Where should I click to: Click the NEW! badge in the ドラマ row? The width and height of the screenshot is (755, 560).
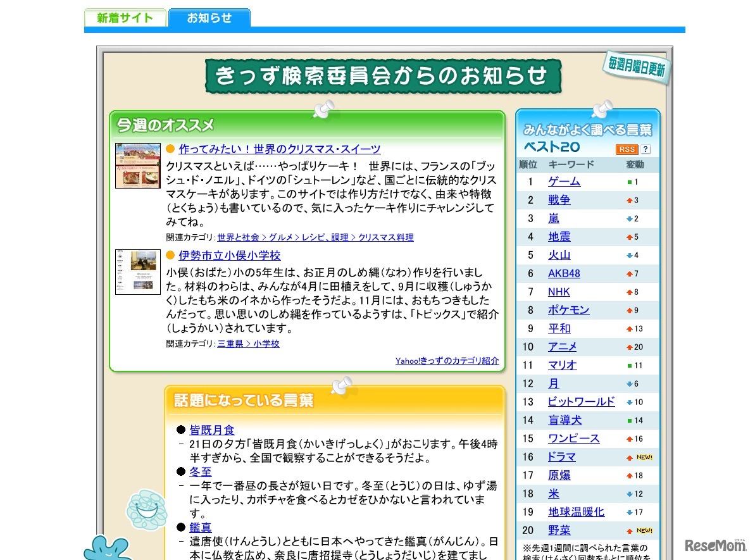coord(644,457)
